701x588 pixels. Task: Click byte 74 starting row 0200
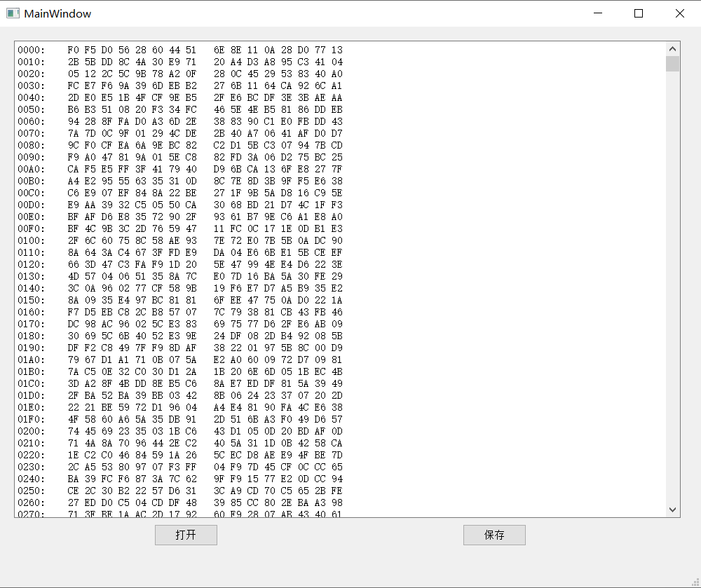pyautogui.click(x=74, y=431)
